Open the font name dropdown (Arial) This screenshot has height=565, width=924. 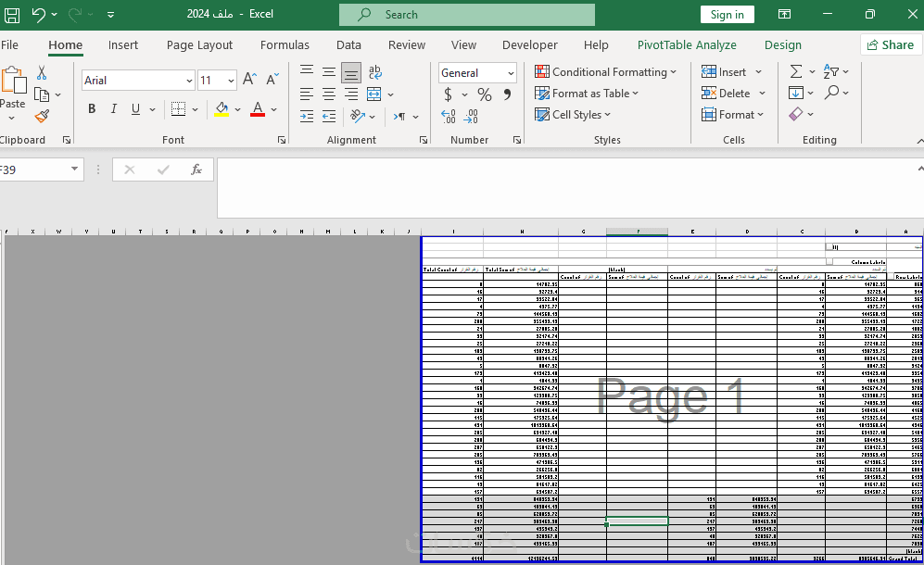[x=189, y=81]
